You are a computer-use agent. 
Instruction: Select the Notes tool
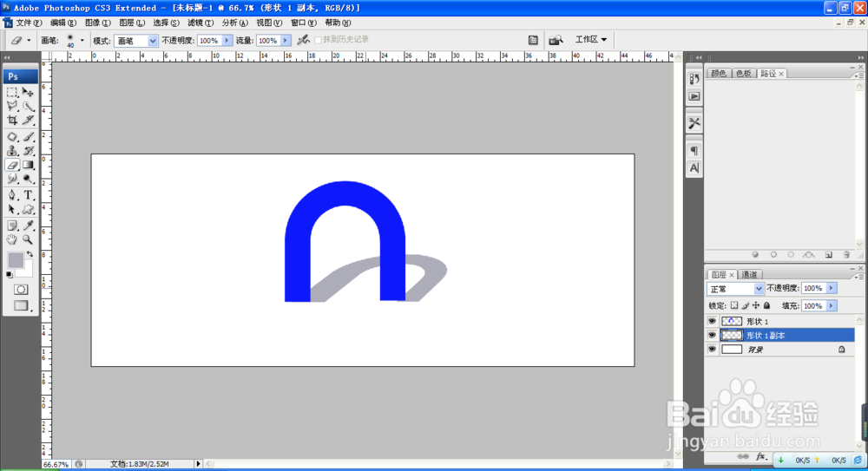point(12,226)
